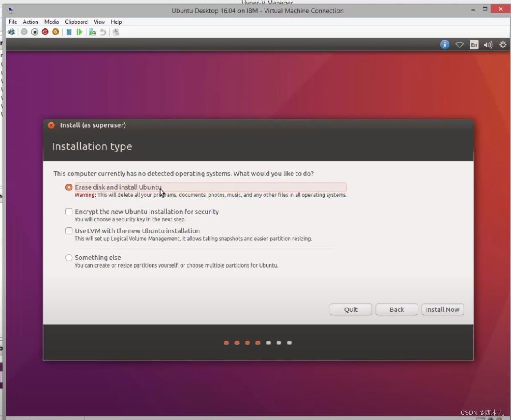Open the Ubuntu accessibility menu icon
This screenshot has width=511, height=420.
click(x=445, y=45)
